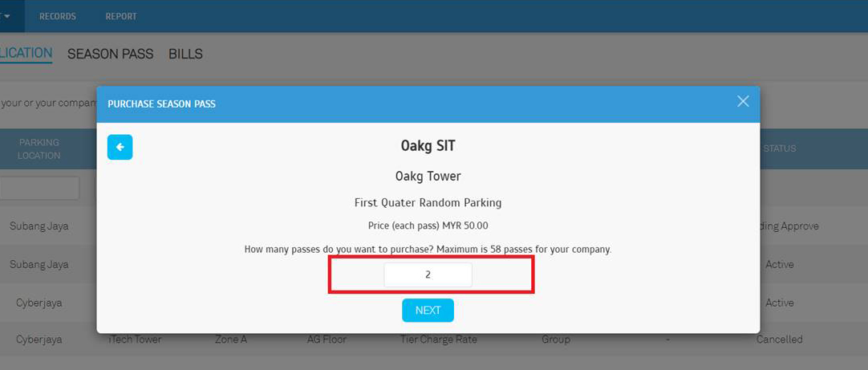Click the parking location filter box
This screenshot has height=370, width=868.
(40, 189)
